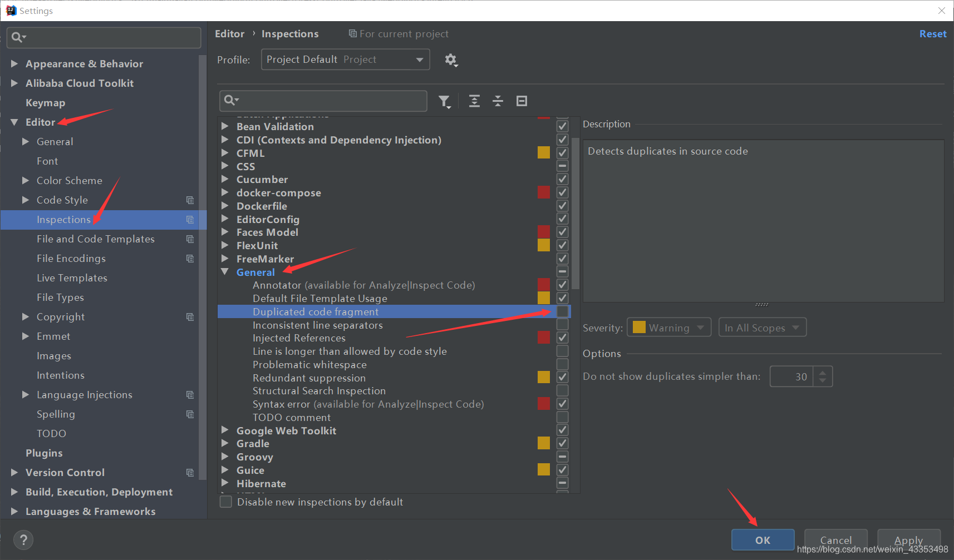This screenshot has height=560, width=954.
Task: Click the OK button
Action: (x=763, y=540)
